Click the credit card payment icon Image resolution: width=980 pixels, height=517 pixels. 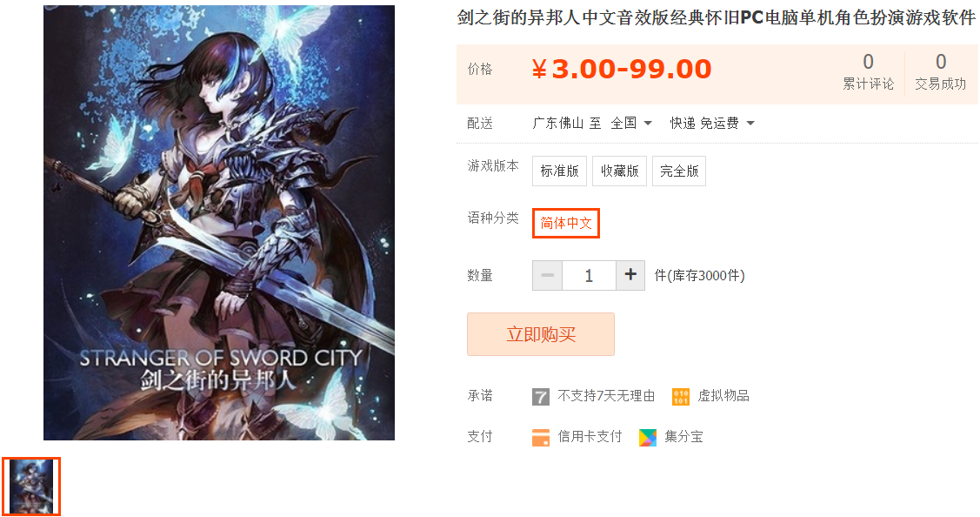click(x=541, y=438)
